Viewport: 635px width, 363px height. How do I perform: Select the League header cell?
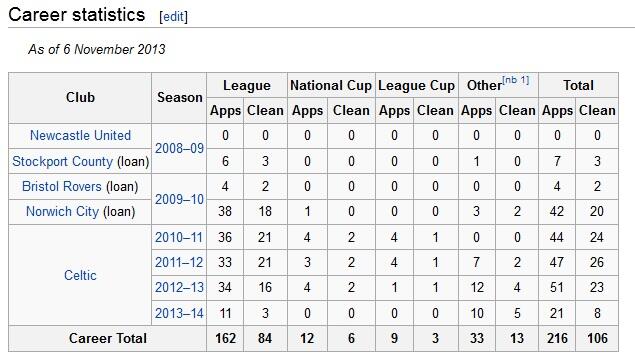247,85
